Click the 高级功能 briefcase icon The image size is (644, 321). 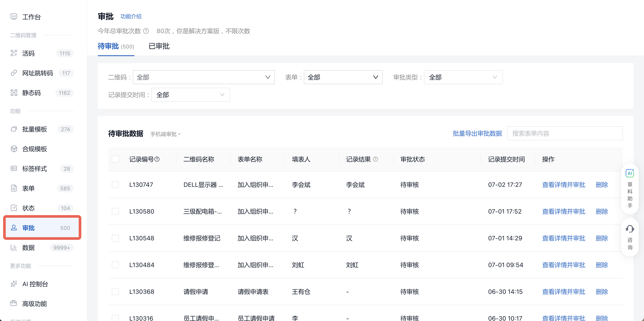click(14, 303)
